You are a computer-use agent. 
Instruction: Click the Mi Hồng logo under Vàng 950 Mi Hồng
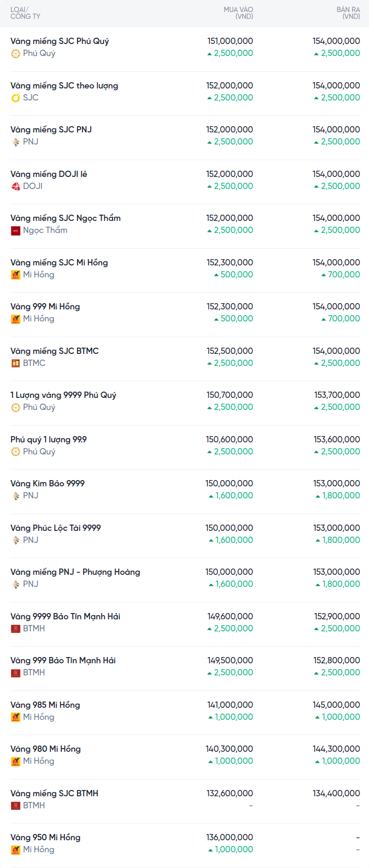[16, 850]
